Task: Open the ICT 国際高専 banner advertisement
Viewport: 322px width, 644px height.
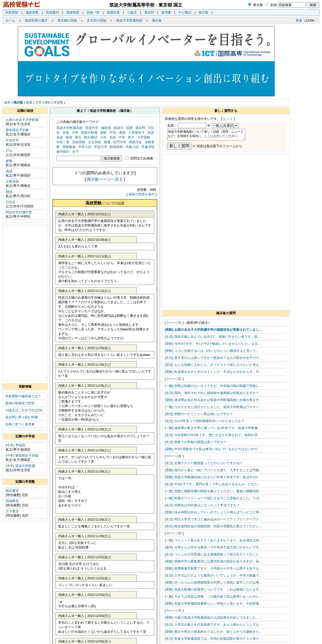Action: [x=146, y=61]
